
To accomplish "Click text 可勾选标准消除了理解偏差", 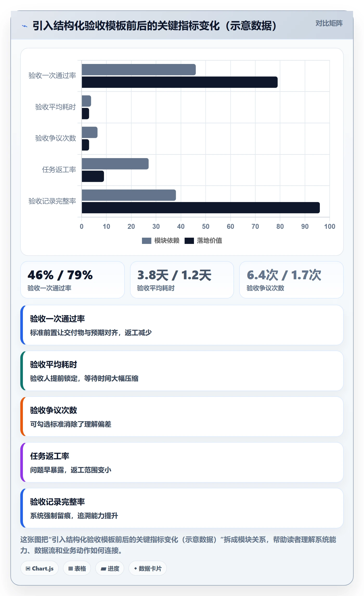I will (x=71, y=424).
